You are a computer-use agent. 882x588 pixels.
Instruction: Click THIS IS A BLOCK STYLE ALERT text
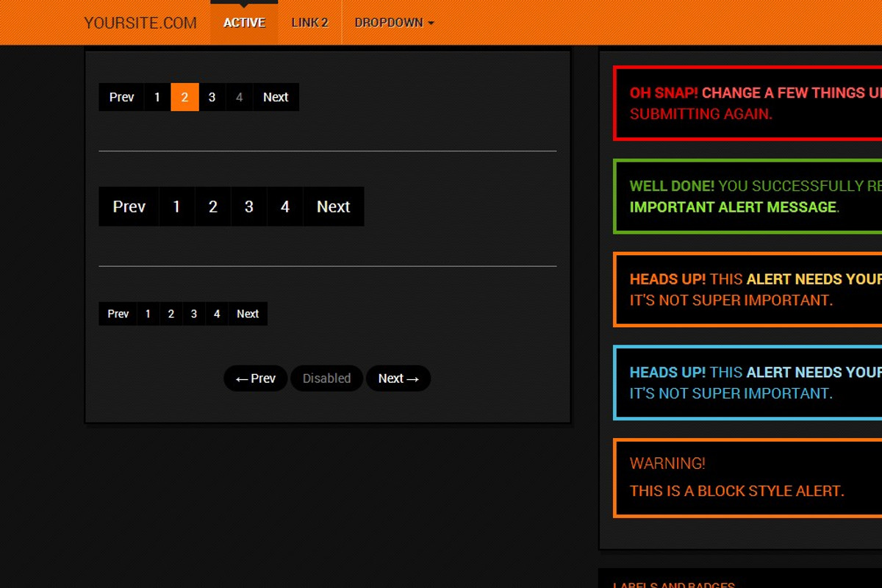point(736,491)
